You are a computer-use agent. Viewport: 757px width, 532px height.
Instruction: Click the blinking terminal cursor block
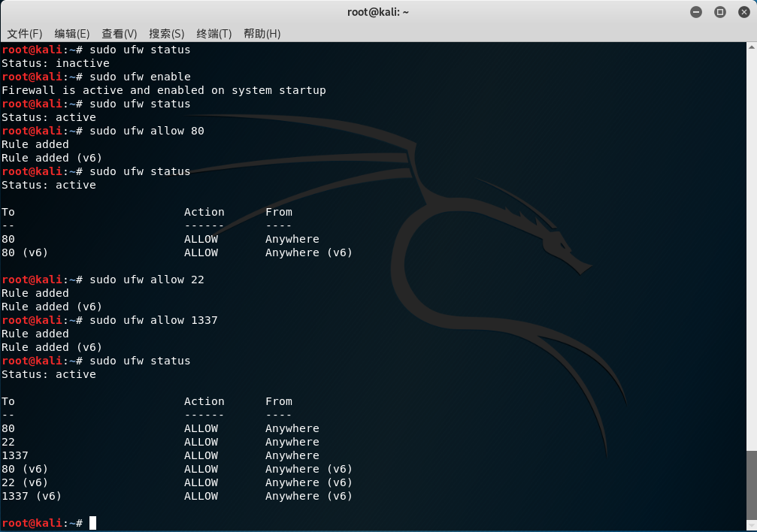(94, 522)
